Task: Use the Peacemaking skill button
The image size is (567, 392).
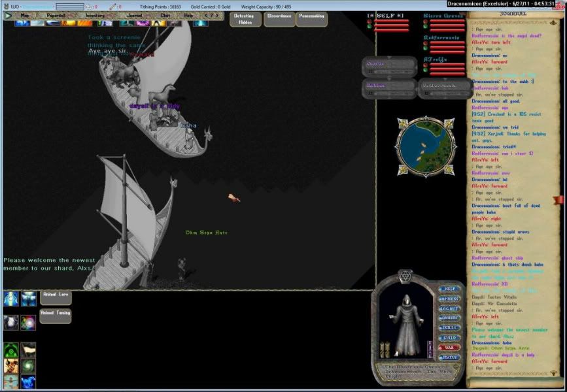Action: [x=312, y=19]
